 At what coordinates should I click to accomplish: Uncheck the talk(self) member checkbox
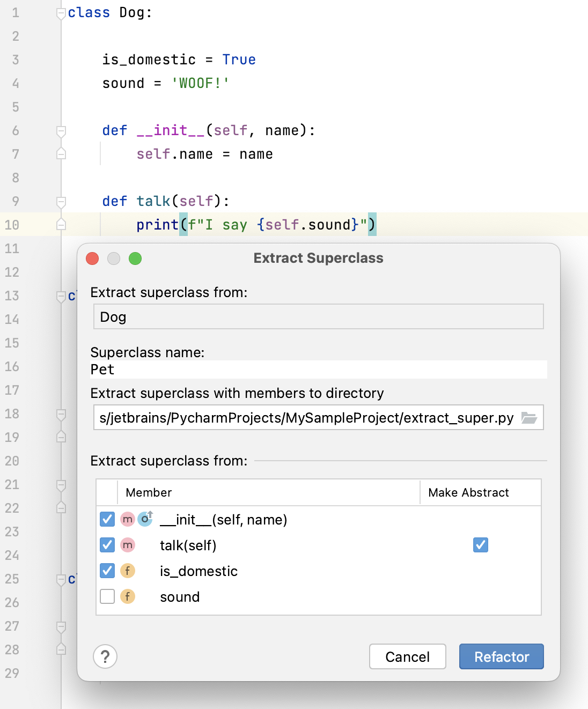click(x=107, y=545)
